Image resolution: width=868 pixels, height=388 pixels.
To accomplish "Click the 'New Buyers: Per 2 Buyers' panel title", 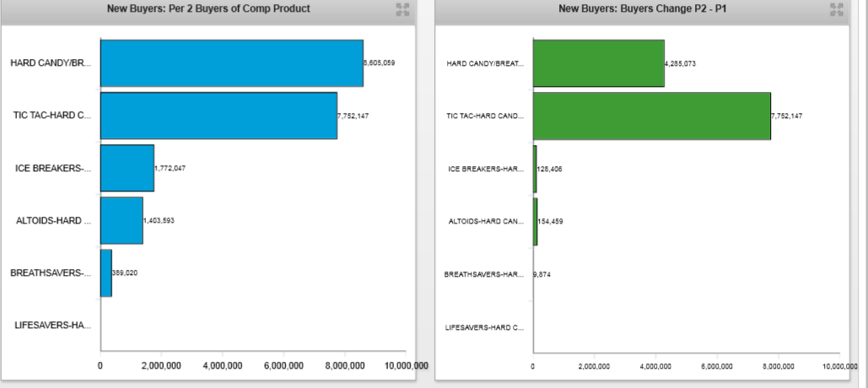I will click(x=208, y=9).
